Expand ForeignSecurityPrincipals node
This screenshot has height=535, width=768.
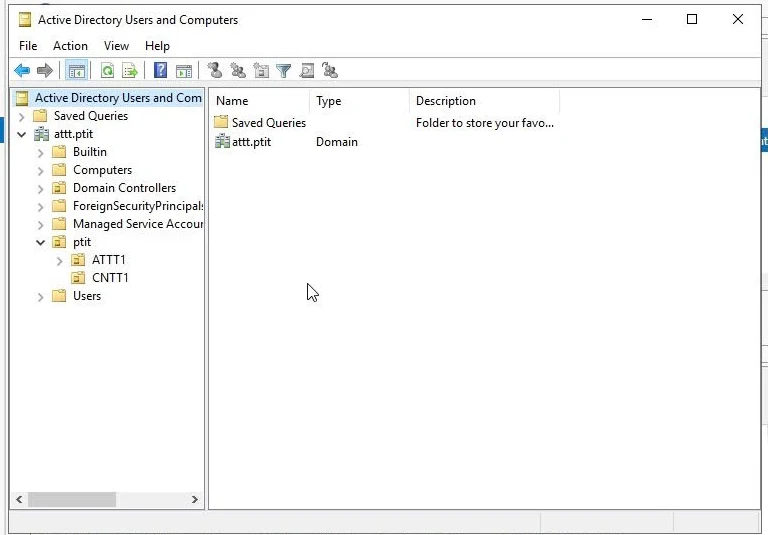[x=41, y=207]
